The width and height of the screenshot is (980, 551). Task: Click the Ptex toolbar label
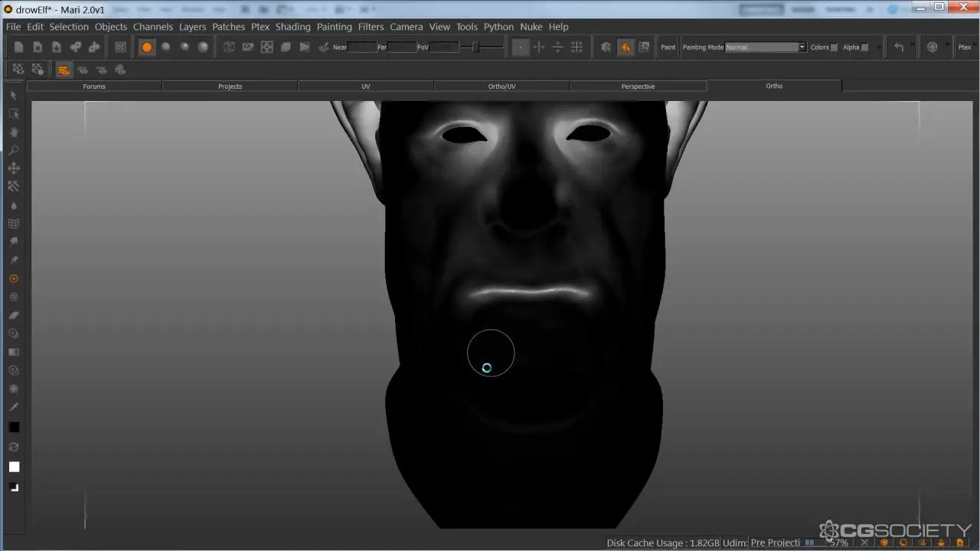tap(965, 47)
